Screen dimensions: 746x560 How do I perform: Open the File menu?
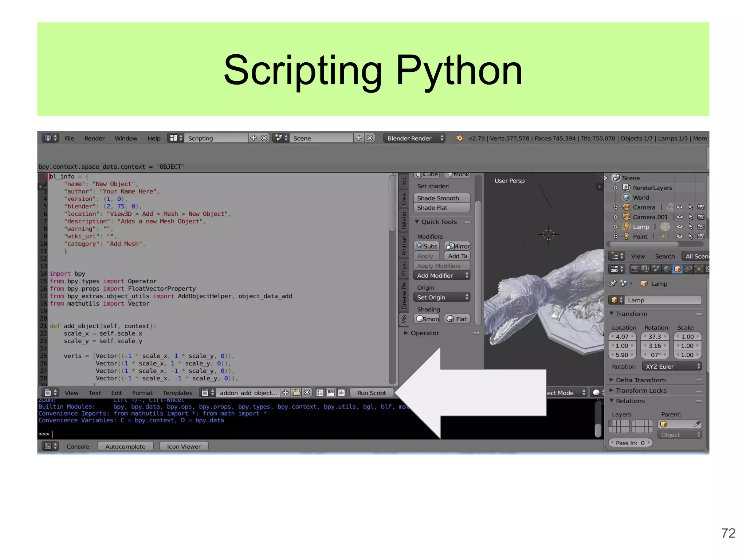click(69, 138)
